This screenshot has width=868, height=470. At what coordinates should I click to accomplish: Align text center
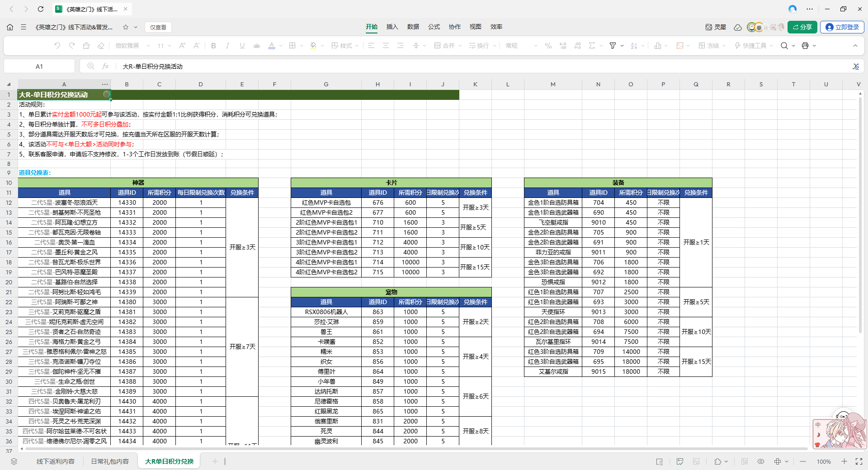[x=386, y=46]
